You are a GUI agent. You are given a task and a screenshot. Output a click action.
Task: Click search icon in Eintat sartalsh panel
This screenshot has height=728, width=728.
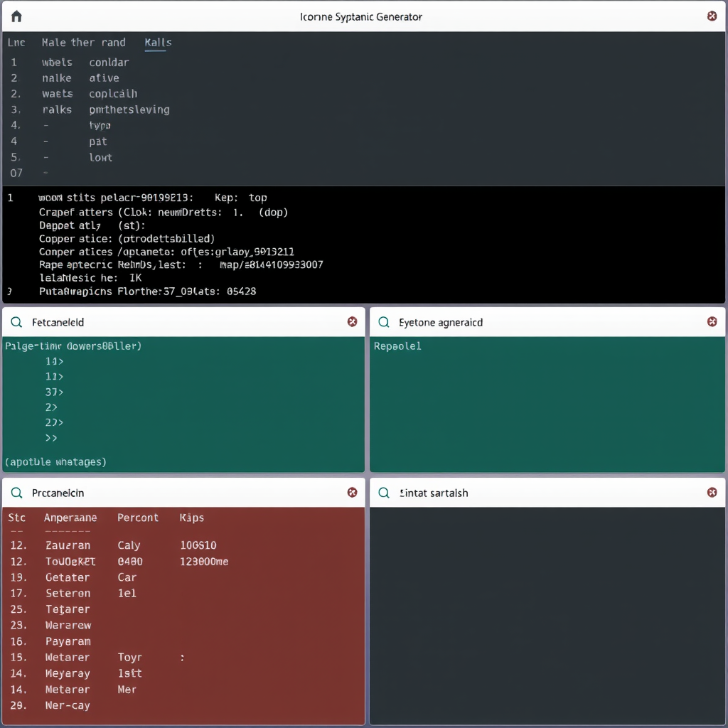pyautogui.click(x=384, y=493)
